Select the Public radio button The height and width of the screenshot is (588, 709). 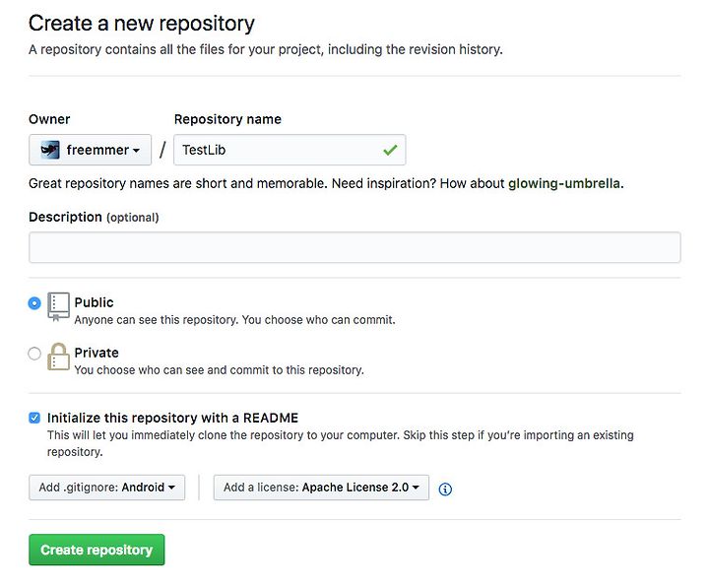pyautogui.click(x=34, y=302)
